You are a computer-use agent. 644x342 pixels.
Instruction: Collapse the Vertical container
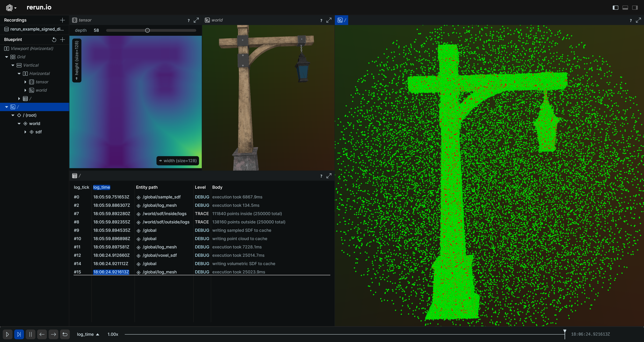pyautogui.click(x=13, y=65)
